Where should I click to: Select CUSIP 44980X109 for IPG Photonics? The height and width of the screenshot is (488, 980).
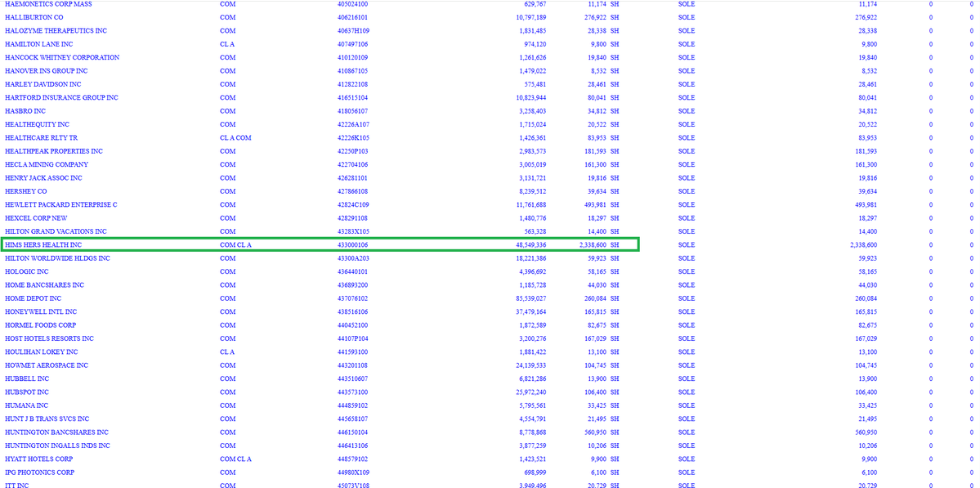click(353, 473)
